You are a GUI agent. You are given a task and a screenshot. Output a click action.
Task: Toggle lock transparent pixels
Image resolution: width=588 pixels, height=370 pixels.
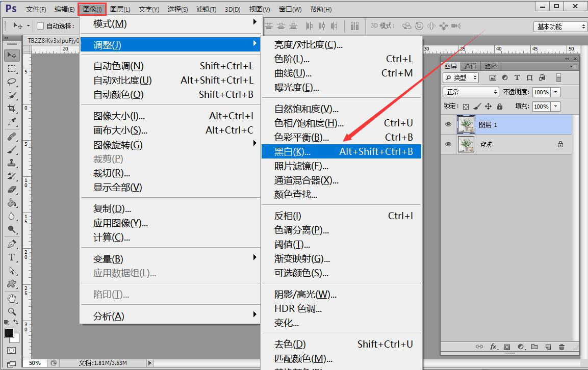(466, 107)
